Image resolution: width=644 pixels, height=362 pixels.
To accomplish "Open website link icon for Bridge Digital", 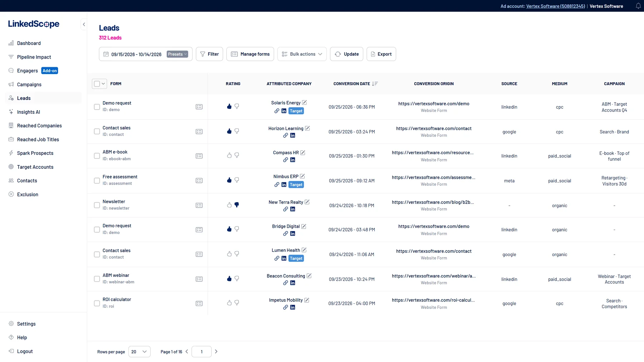I will click(x=286, y=234).
